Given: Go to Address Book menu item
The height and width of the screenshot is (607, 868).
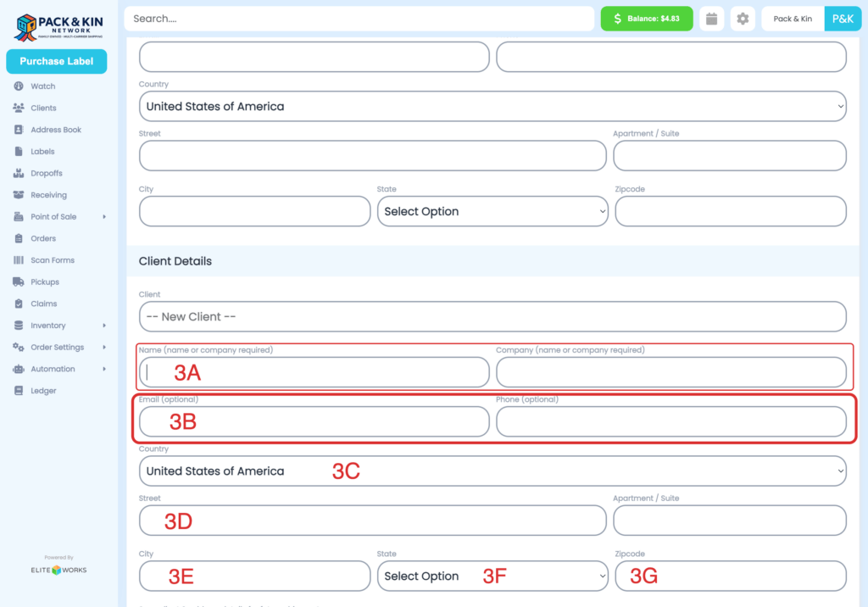Looking at the screenshot, I should 56,130.
